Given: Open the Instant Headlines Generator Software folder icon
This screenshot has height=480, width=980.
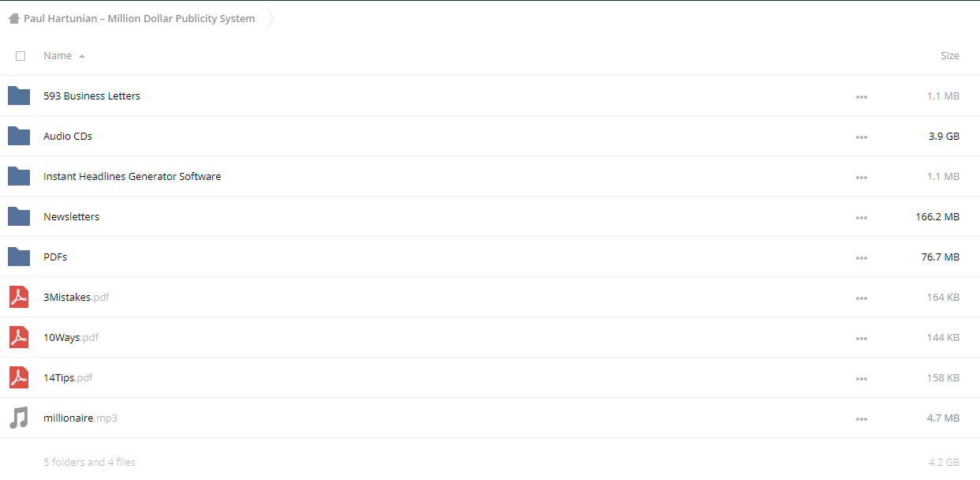Looking at the screenshot, I should click(x=19, y=176).
